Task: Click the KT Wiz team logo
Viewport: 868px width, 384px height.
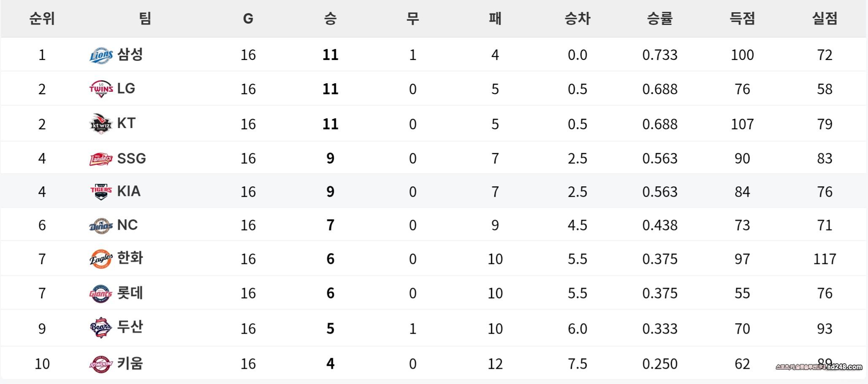Action: click(101, 124)
